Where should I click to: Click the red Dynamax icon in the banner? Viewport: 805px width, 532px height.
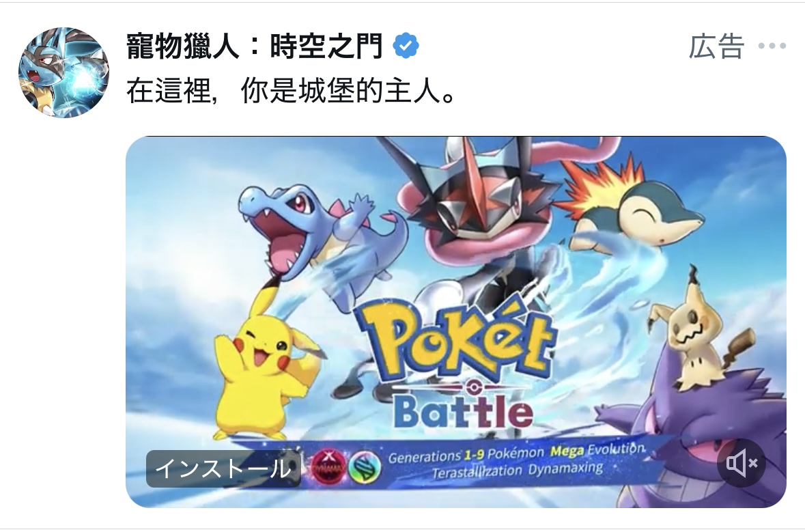tap(328, 466)
